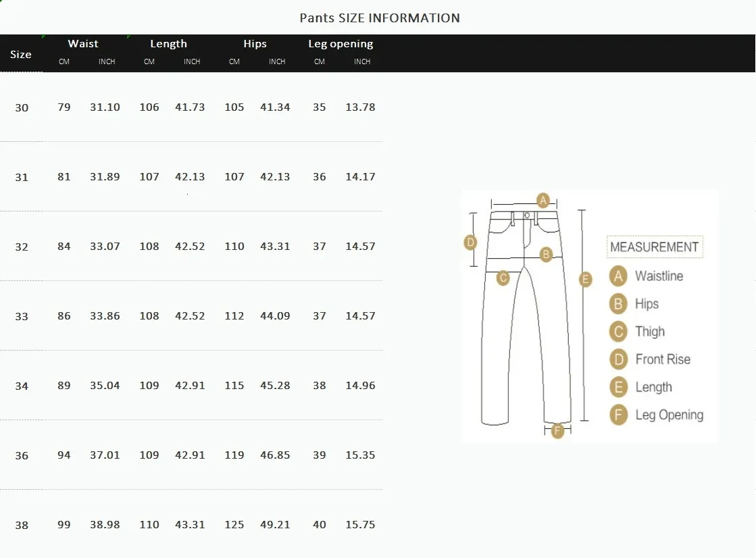This screenshot has height=558, width=756.
Task: Click the MEASUREMENT legend title box
Action: 654,247
